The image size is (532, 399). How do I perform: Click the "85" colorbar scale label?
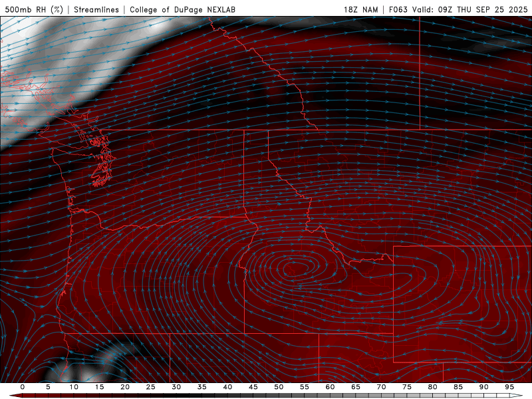458,387
